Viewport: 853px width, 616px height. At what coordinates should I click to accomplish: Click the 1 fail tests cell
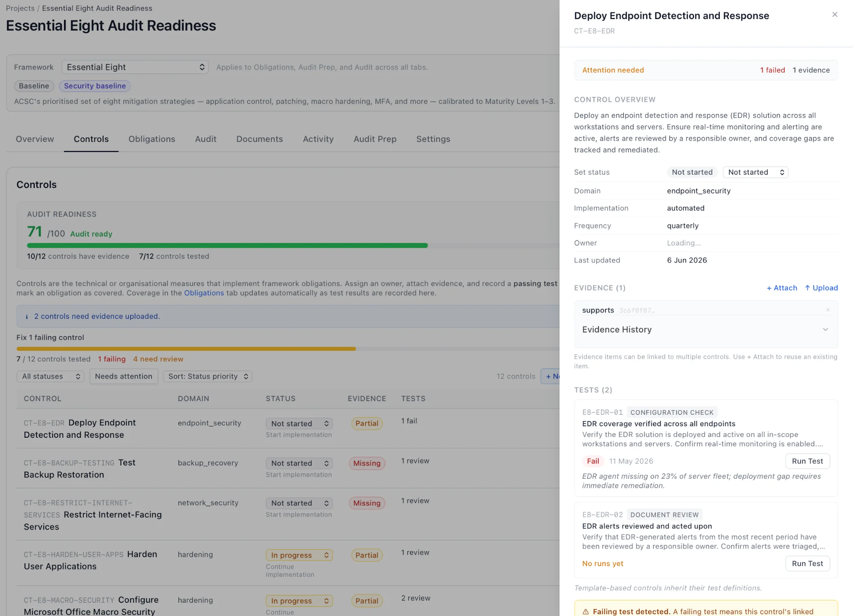click(409, 421)
